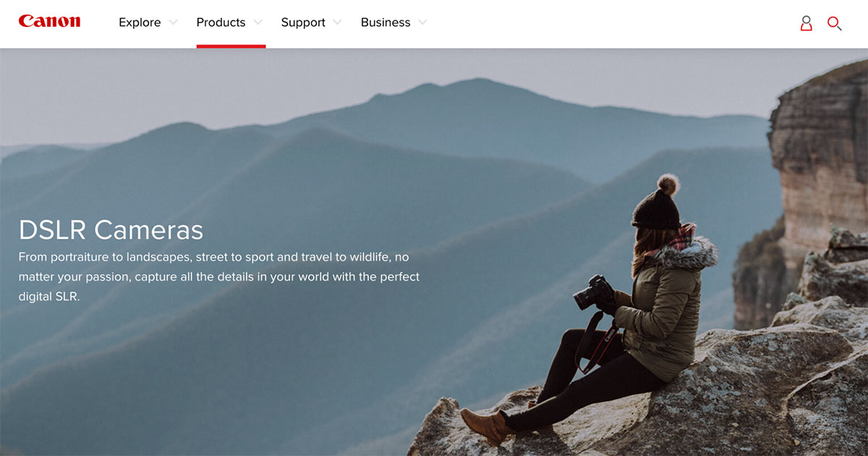Image resolution: width=868 pixels, height=456 pixels.
Task: Click the camera held by the woman
Action: click(594, 292)
